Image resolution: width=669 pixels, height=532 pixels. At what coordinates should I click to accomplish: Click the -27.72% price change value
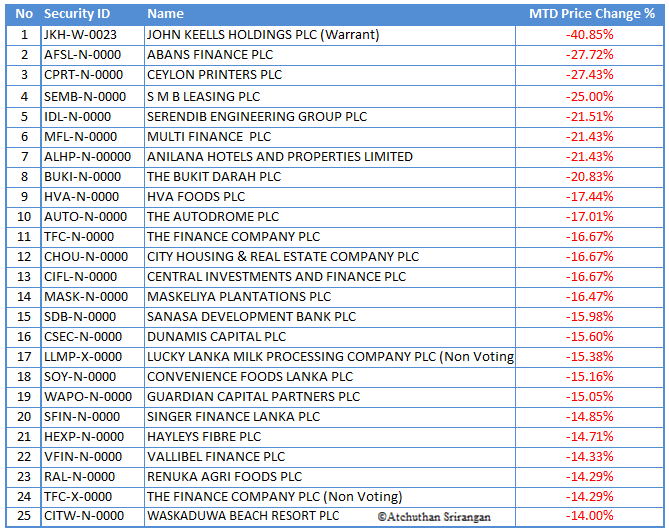point(590,55)
